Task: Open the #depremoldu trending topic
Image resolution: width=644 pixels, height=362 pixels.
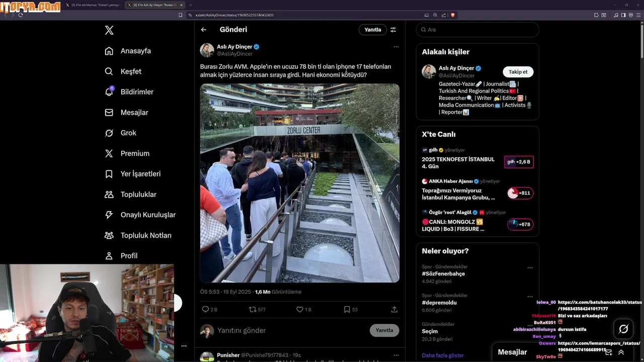Action: point(439,303)
